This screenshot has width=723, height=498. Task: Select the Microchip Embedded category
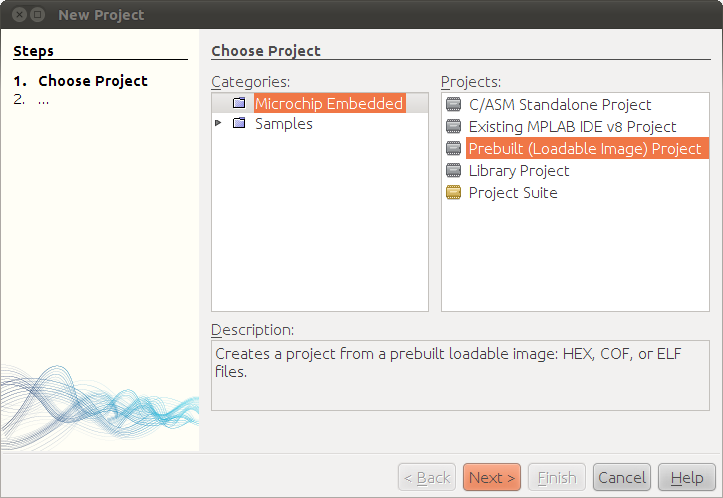[329, 103]
